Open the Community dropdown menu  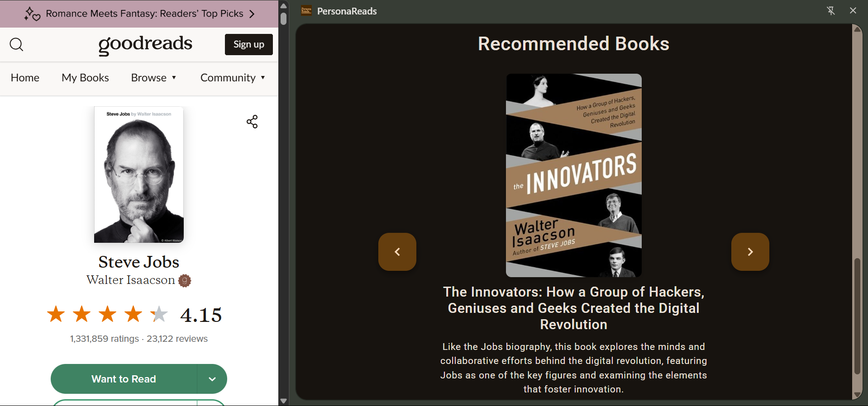click(233, 78)
